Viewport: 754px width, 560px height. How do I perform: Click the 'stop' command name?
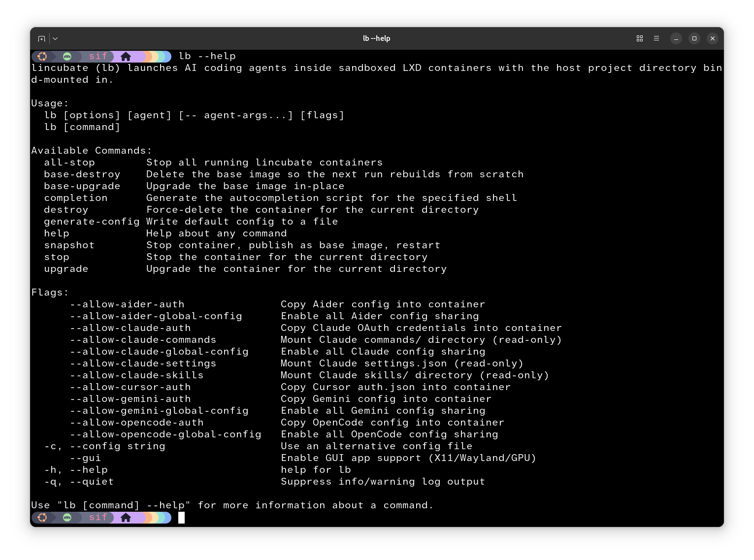tap(57, 257)
